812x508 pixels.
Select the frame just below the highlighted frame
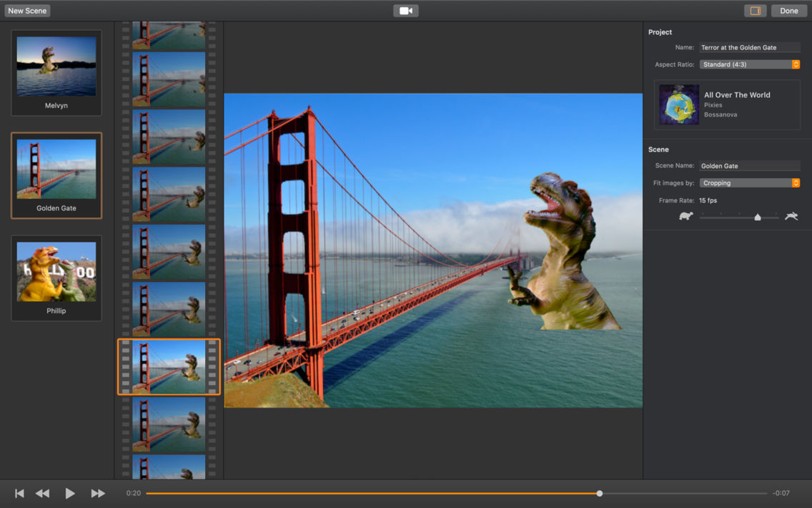[169, 424]
